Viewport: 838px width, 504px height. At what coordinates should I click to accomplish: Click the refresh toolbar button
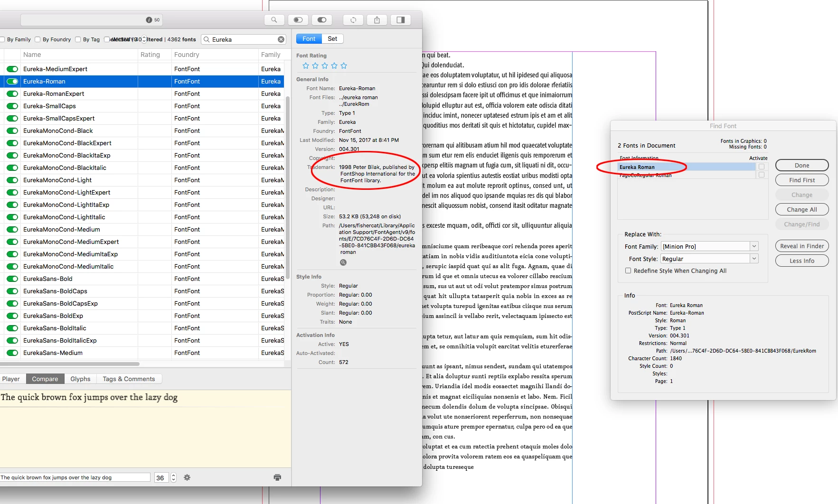click(353, 20)
